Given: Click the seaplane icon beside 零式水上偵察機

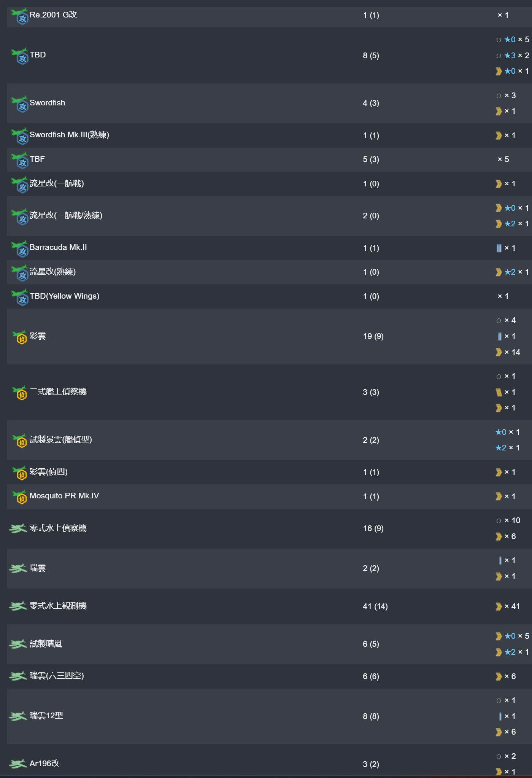Looking at the screenshot, I should click(18, 528).
